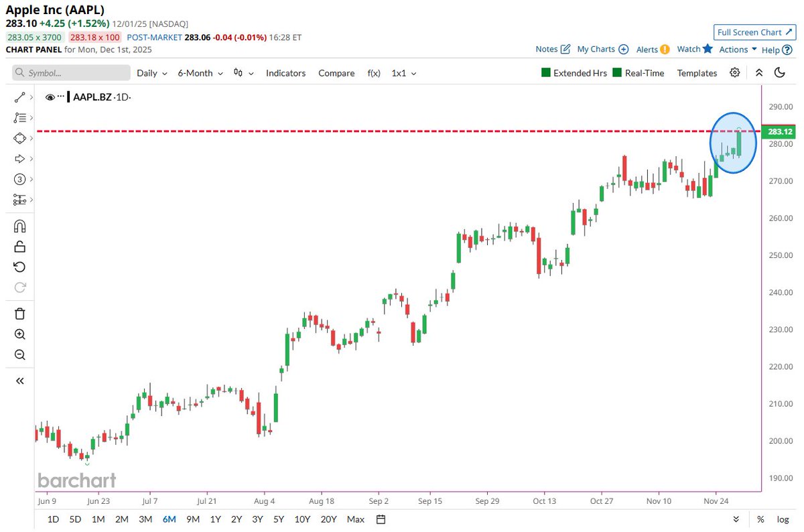Click the redo arrow icon
The height and width of the screenshot is (532, 804).
pyautogui.click(x=19, y=287)
